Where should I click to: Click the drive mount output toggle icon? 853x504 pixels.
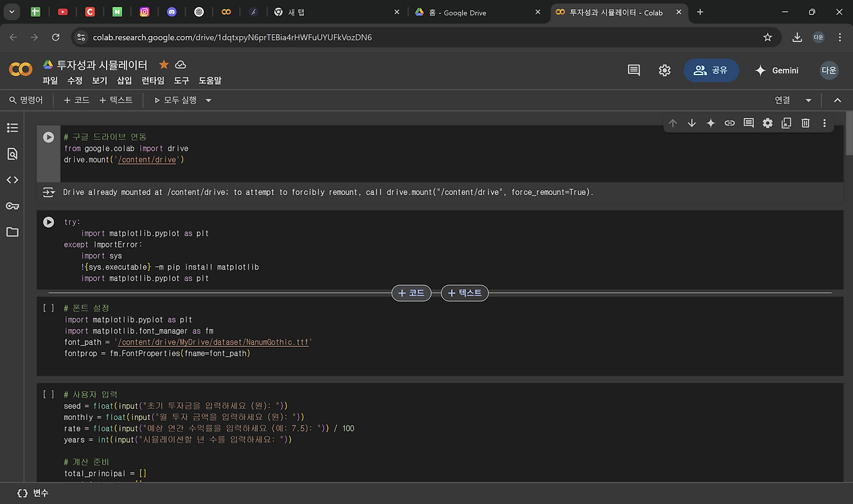(49, 192)
